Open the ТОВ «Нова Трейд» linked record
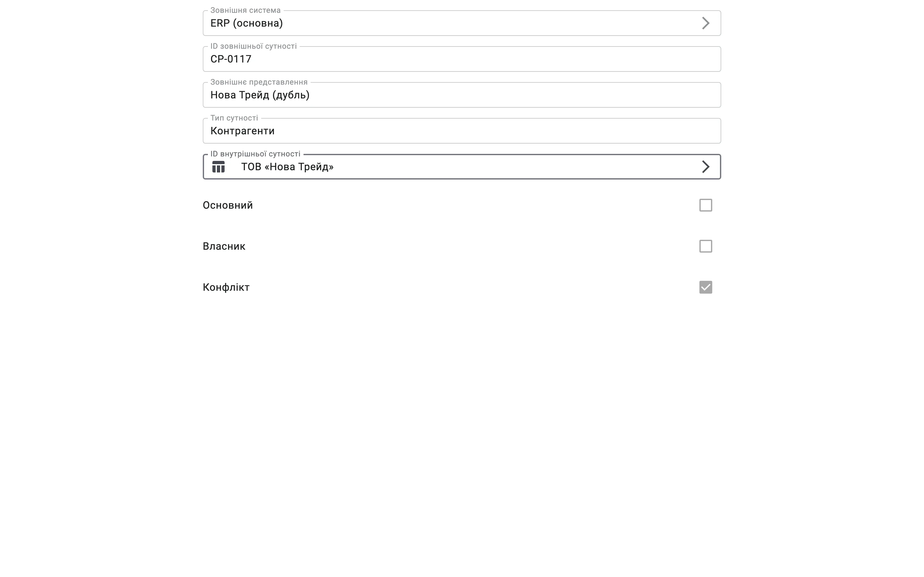Viewport: 924px width, 577px height. click(x=287, y=167)
